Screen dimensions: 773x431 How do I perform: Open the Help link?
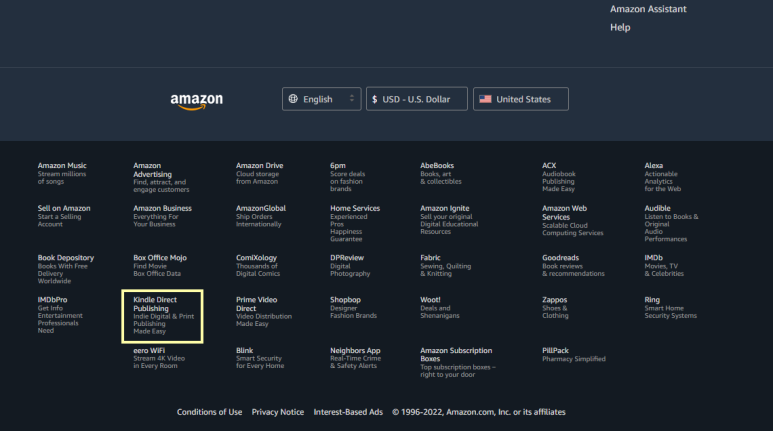[x=620, y=27]
